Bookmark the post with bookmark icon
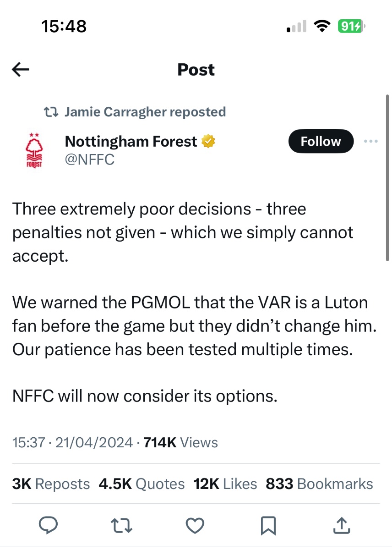 (268, 525)
